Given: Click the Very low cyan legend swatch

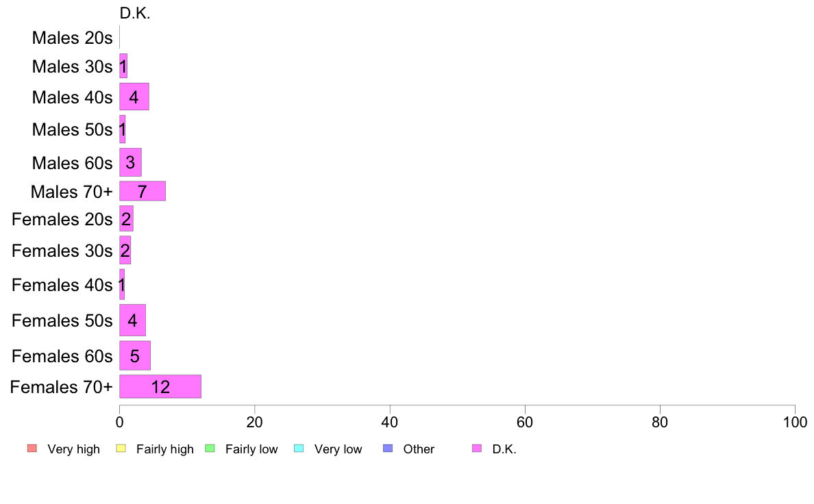Looking at the screenshot, I should click(x=299, y=449).
